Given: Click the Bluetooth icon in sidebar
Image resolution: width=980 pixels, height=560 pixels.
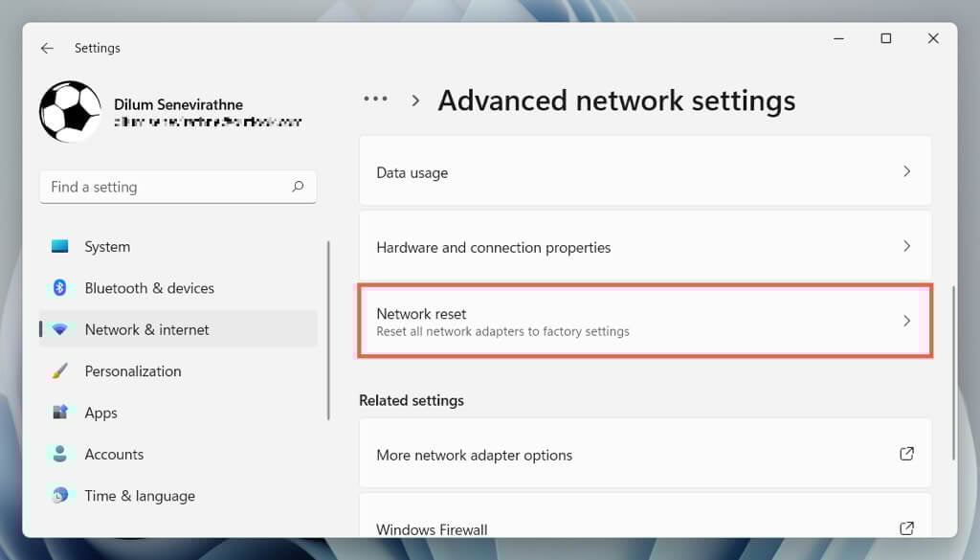Looking at the screenshot, I should 60,288.
